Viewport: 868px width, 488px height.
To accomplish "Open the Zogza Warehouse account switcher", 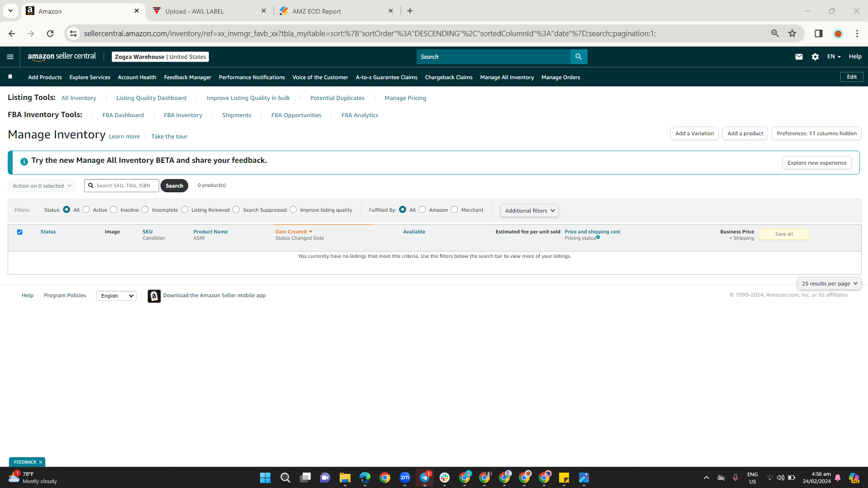I will (160, 57).
